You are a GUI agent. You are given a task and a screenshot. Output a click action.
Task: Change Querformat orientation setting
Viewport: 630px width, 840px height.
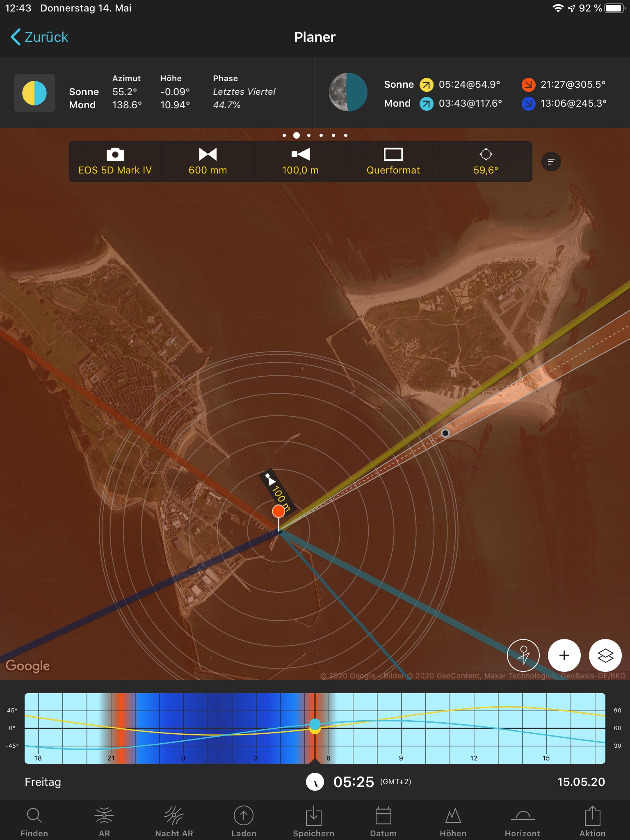coord(393,162)
